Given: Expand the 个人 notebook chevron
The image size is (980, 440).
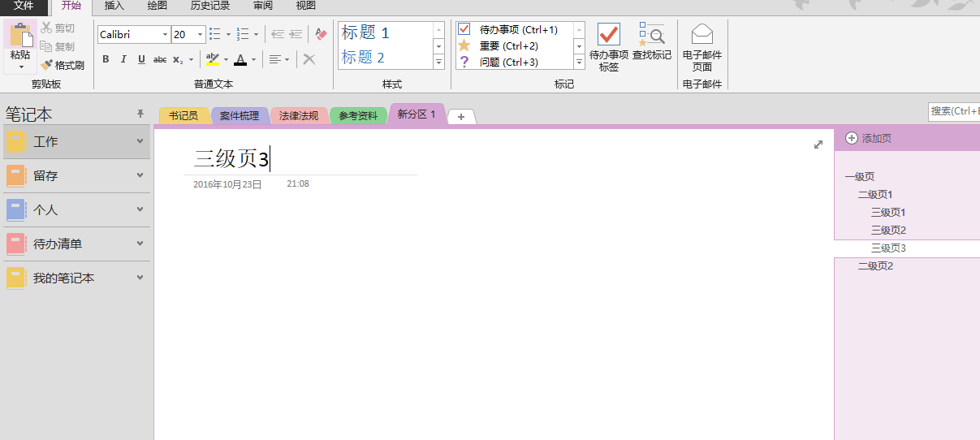Looking at the screenshot, I should point(140,209).
